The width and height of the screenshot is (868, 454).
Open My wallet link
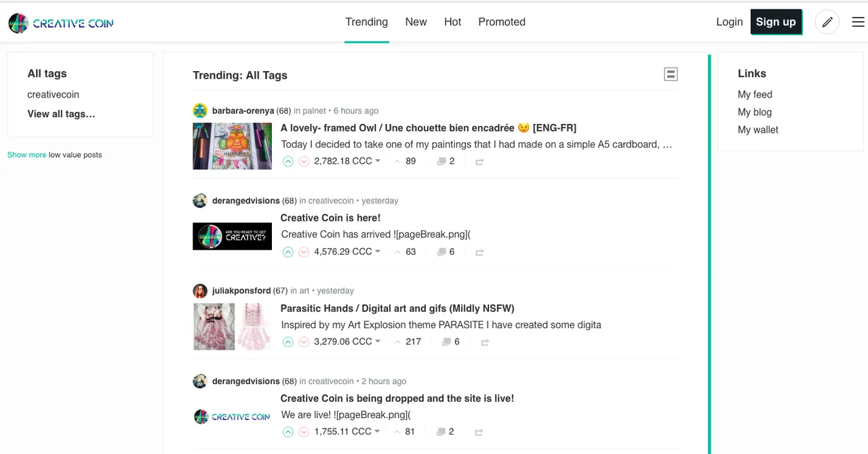pos(758,130)
